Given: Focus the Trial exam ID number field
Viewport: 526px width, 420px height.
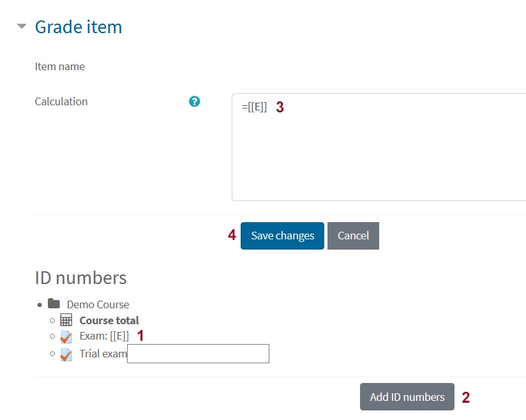Looking at the screenshot, I should tap(199, 354).
